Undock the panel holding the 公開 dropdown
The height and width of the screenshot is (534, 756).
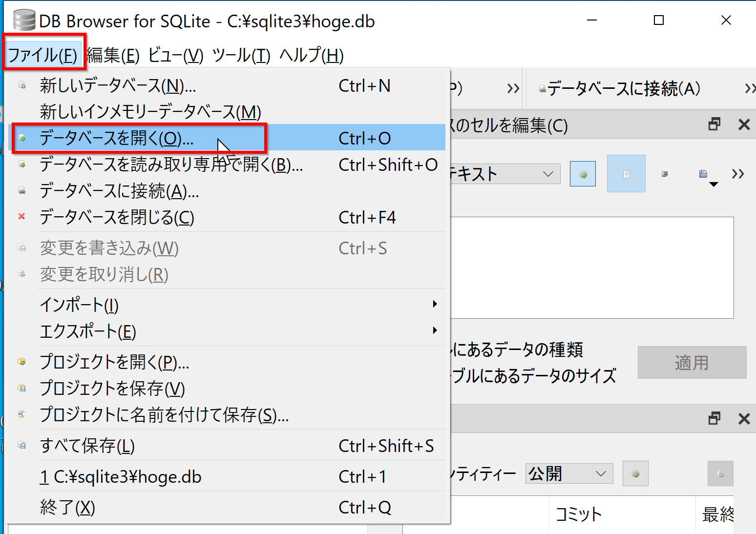click(714, 418)
